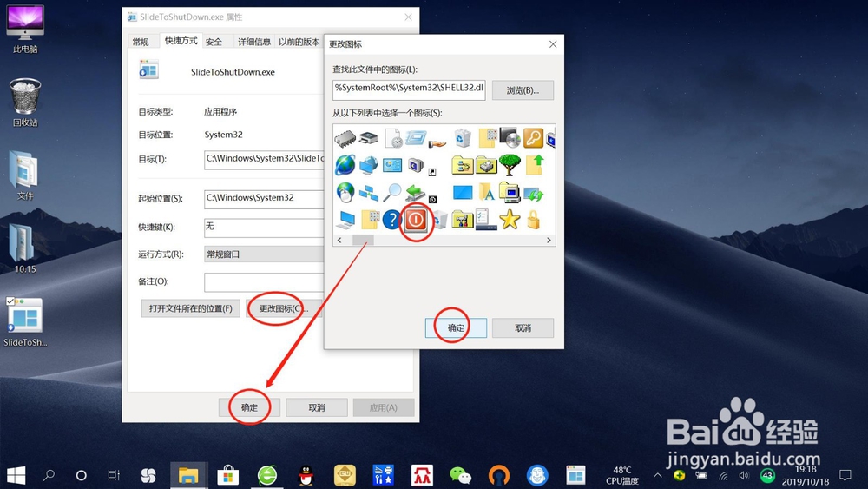Viewport: 868px width, 489px height.
Task: Select the memory chip icon in the list
Action: (345, 138)
